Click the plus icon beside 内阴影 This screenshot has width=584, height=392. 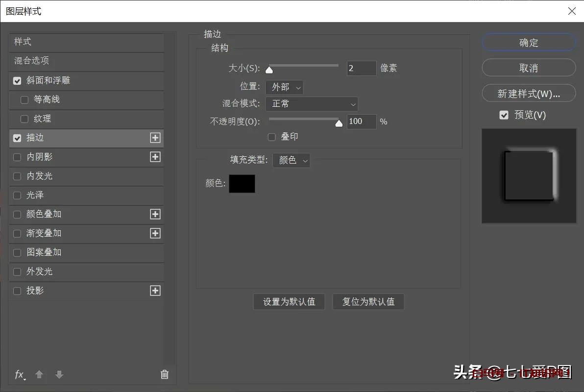click(155, 157)
